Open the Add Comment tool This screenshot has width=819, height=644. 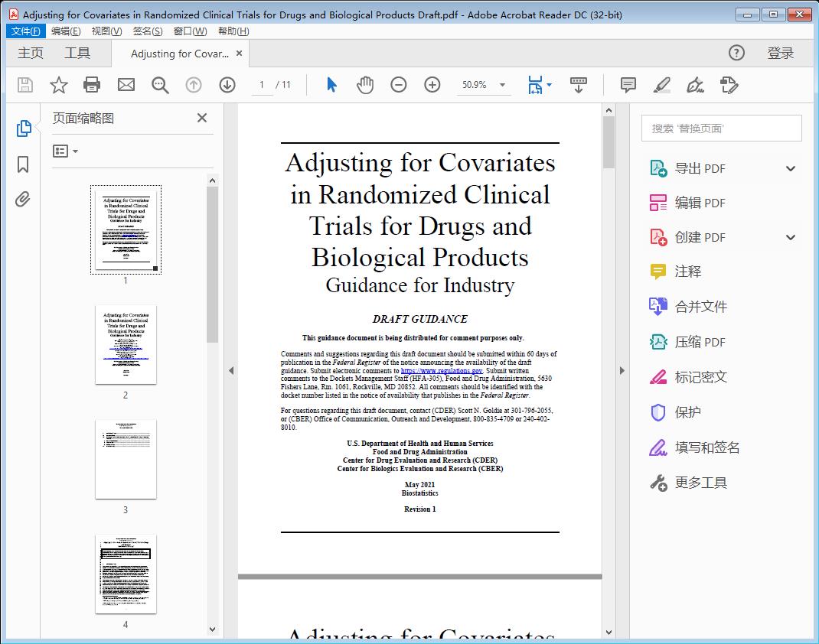(x=628, y=85)
